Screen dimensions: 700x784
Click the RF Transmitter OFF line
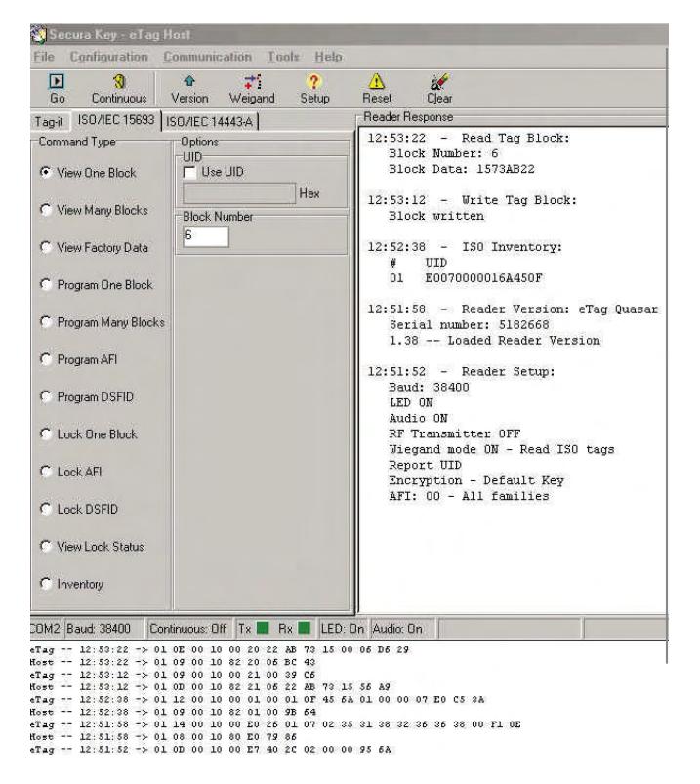coord(455,434)
